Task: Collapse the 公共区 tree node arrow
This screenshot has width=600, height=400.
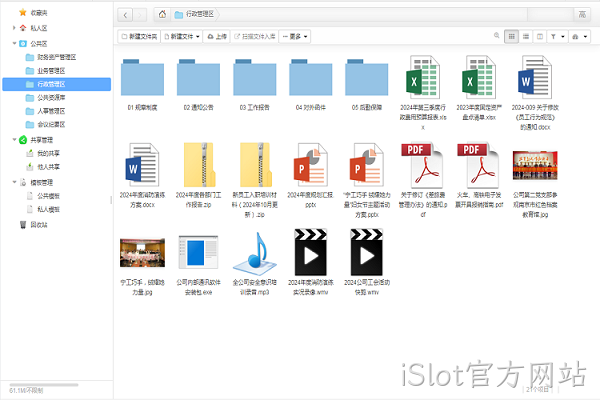Action: pyautogui.click(x=14, y=44)
